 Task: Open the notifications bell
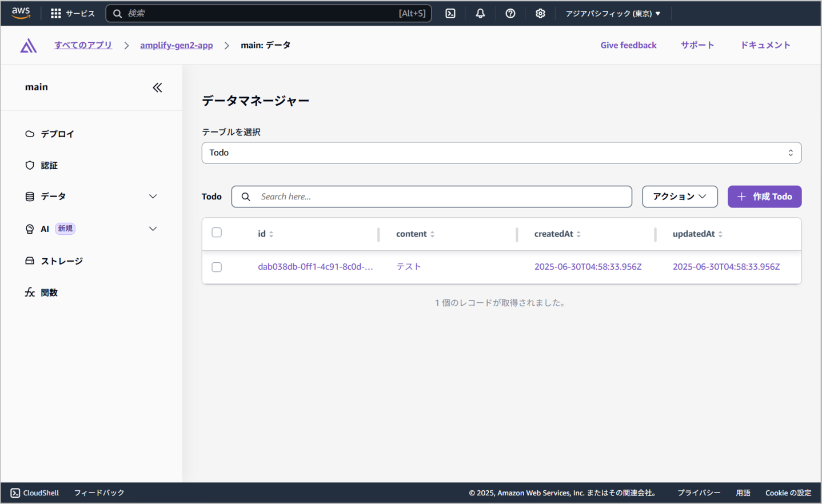click(x=480, y=13)
